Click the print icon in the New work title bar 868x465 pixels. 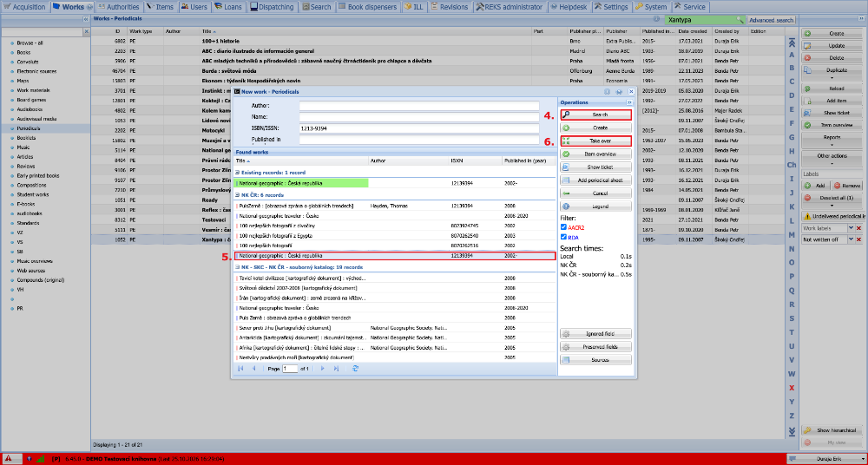click(619, 91)
